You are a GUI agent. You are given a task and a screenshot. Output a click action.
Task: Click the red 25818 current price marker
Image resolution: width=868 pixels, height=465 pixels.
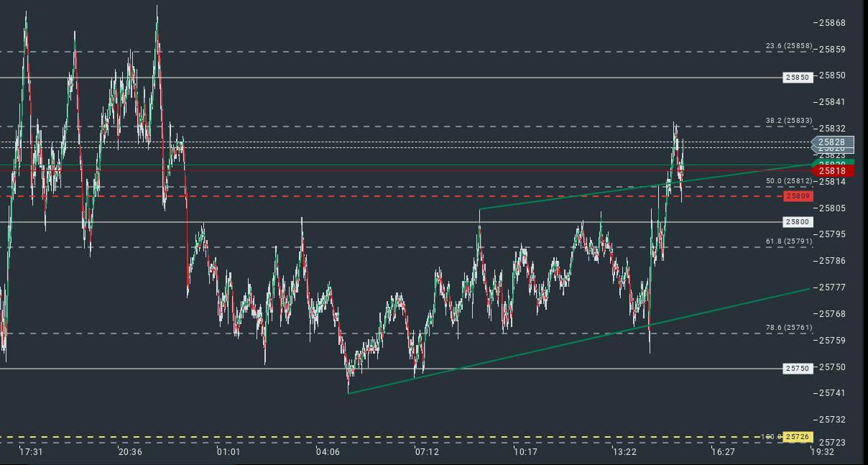click(x=832, y=170)
